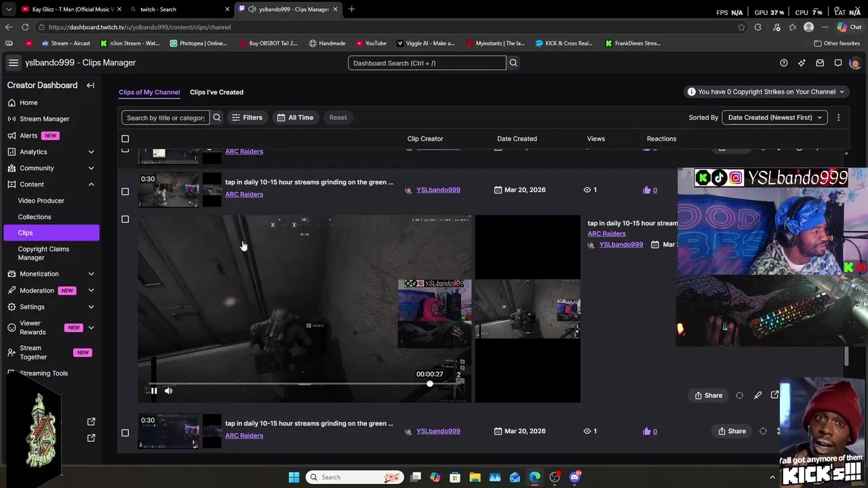Click the circular icon next to expanded clip Share

click(740, 395)
